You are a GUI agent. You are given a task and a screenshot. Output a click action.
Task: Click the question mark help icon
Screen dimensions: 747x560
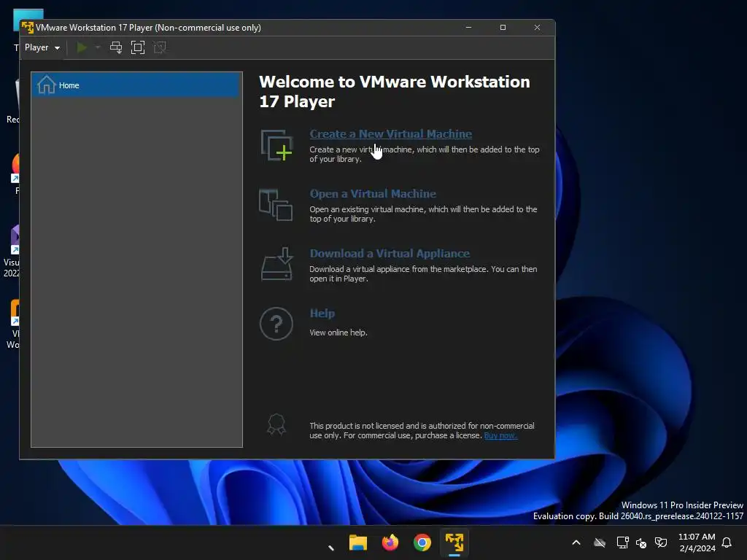(x=276, y=324)
